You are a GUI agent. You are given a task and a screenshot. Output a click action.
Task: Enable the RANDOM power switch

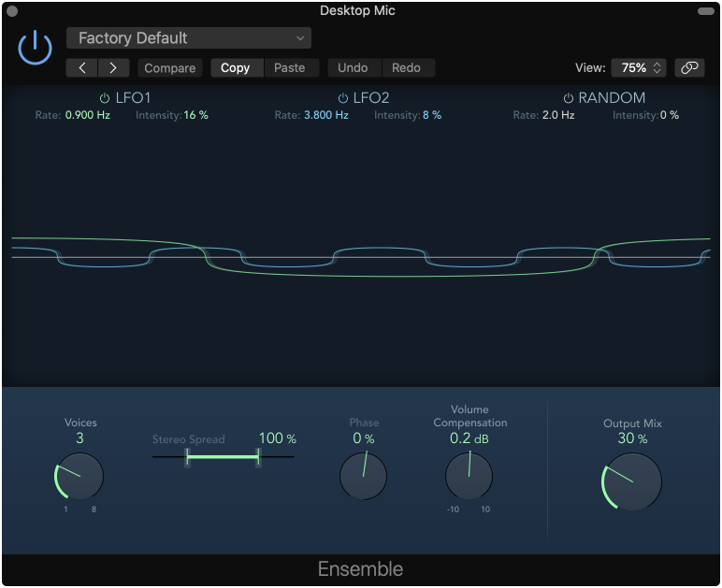tap(568, 98)
